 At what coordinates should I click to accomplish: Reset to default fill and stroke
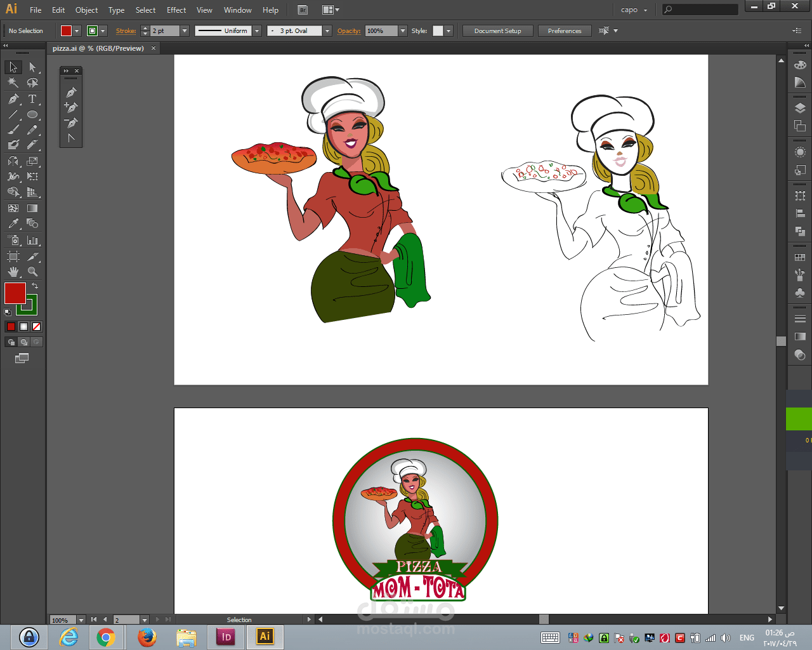pyautogui.click(x=8, y=312)
